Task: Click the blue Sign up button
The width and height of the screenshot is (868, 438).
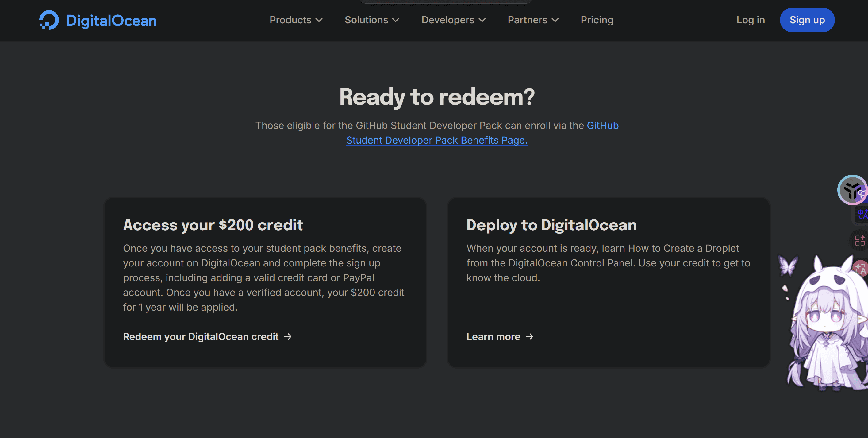Action: tap(807, 20)
